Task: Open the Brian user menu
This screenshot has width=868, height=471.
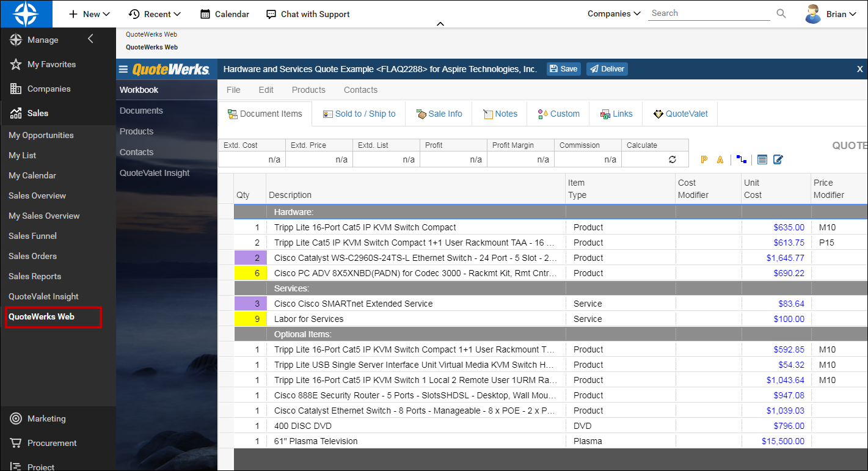Action: 831,14
